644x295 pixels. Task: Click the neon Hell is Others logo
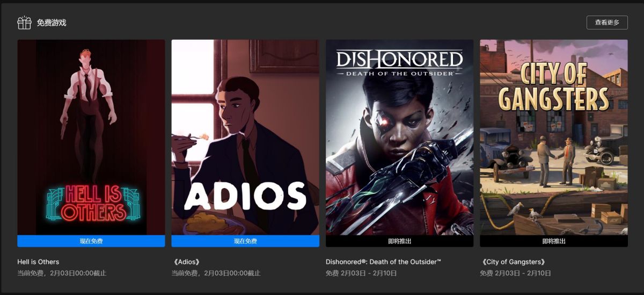(x=92, y=203)
